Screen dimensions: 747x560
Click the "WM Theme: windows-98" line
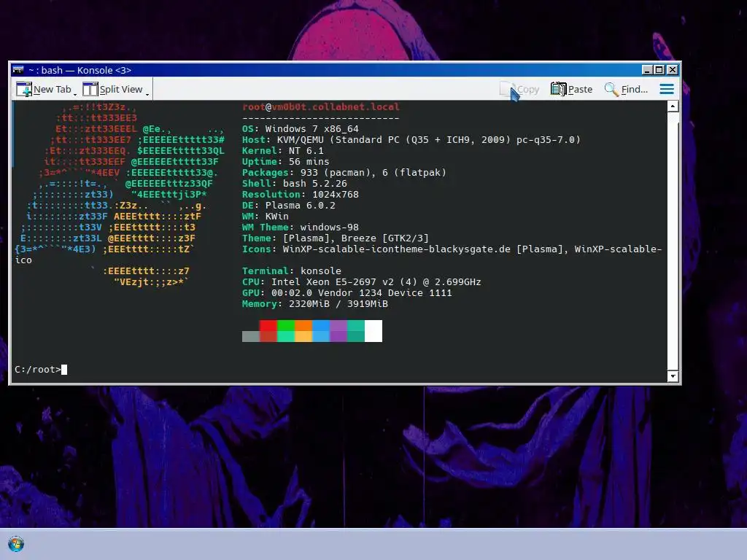click(300, 227)
